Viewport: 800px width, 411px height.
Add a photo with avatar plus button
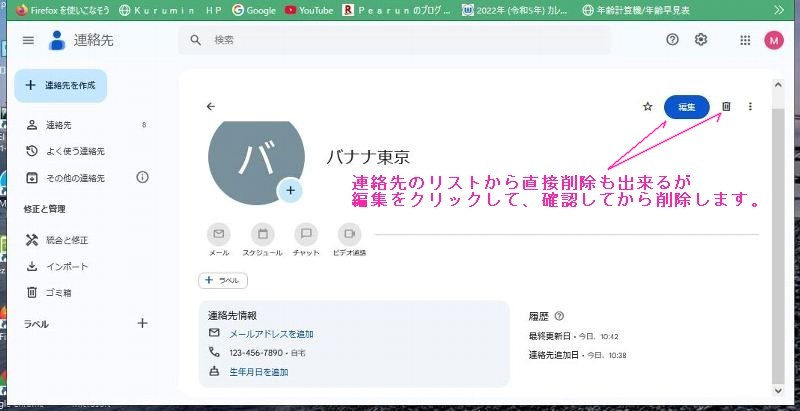coord(290,191)
